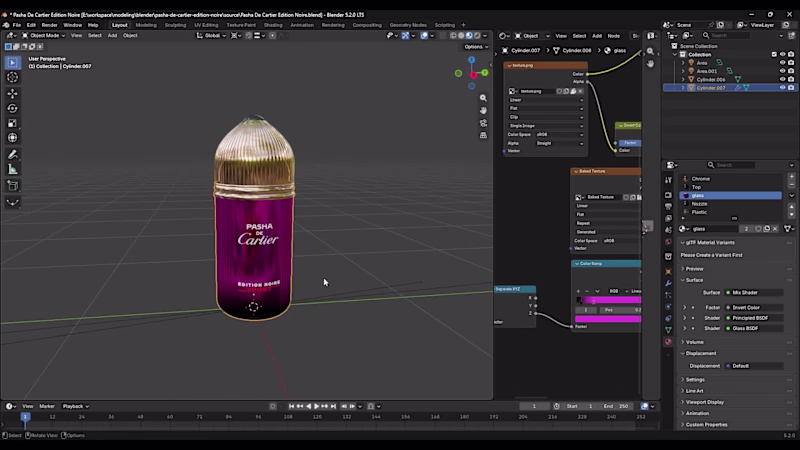The height and width of the screenshot is (450, 800).
Task: Hide Area.001 in viewport
Action: [783, 71]
